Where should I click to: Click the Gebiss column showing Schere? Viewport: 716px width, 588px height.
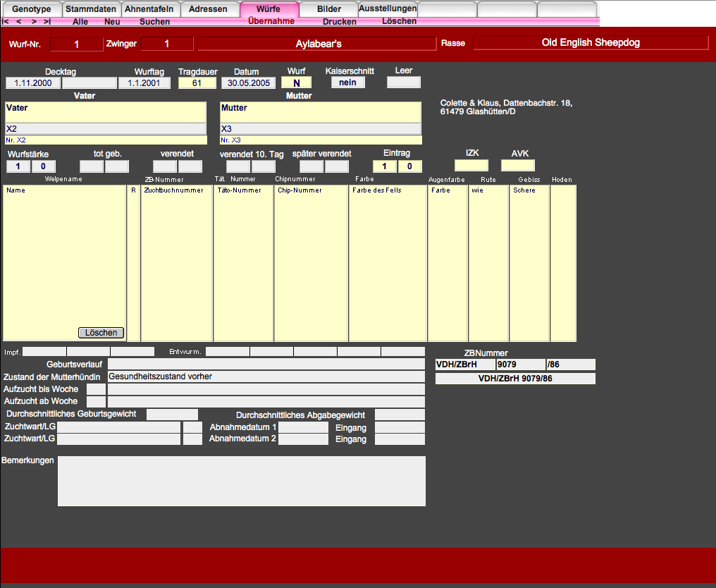click(529, 263)
